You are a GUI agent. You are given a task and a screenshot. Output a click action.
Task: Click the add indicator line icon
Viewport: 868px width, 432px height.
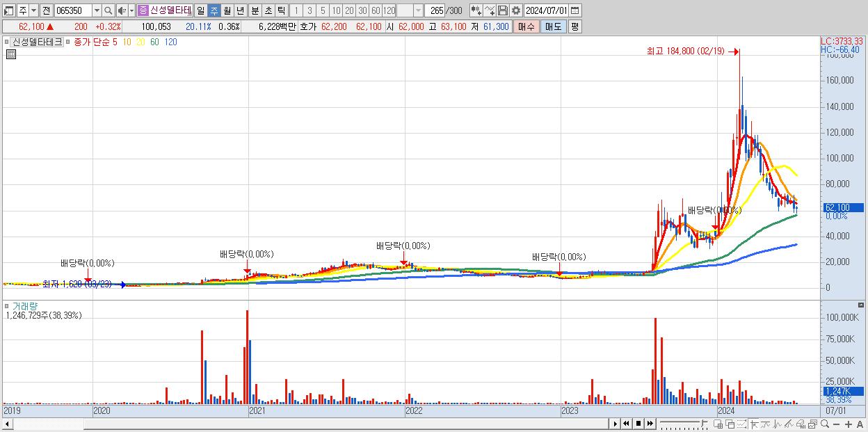(x=490, y=10)
